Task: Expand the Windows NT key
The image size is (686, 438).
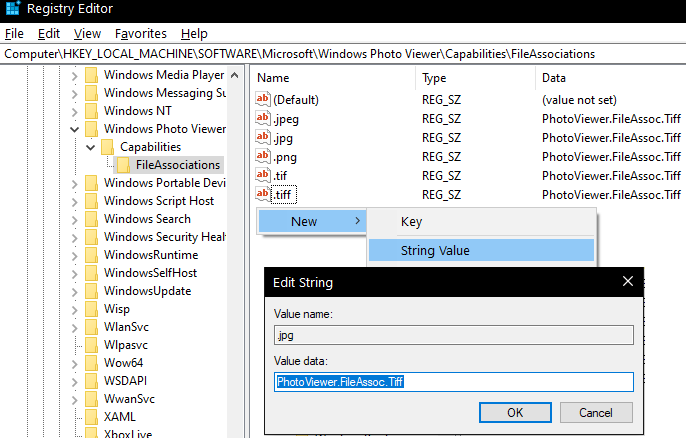Action: point(74,112)
